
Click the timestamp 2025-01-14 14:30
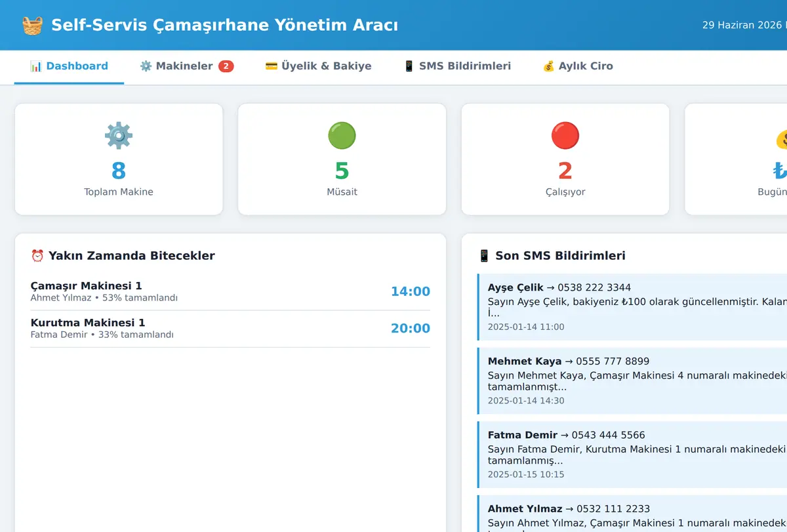[x=526, y=401]
